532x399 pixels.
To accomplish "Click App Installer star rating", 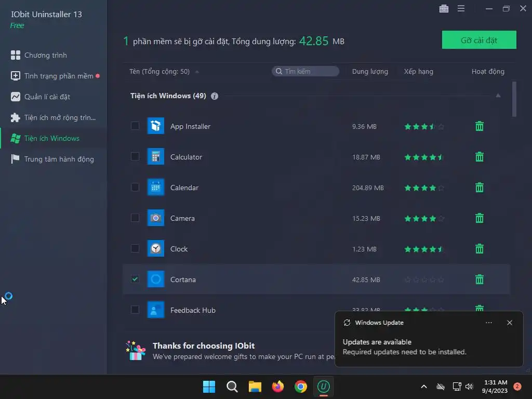I will pos(424,127).
